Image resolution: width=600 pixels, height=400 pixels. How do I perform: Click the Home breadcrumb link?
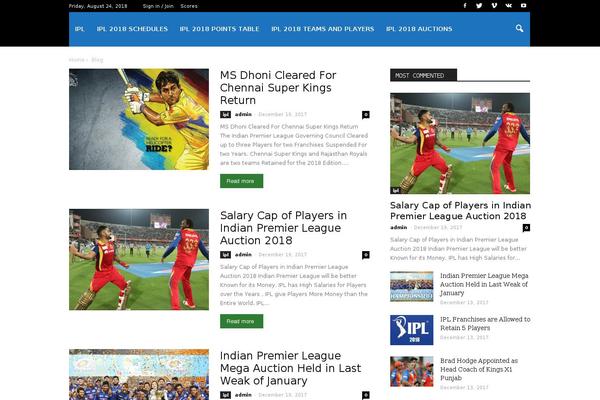(x=77, y=60)
